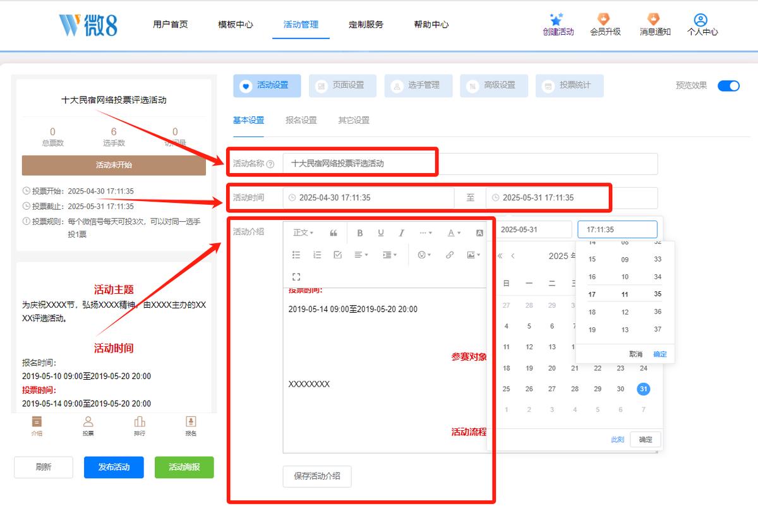Click the 活动名称 text field
Viewport: 758px width, 532px height.
[470, 164]
